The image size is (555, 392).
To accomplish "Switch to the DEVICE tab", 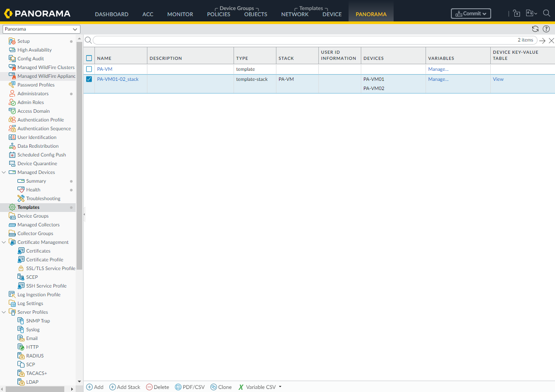I will pyautogui.click(x=332, y=14).
